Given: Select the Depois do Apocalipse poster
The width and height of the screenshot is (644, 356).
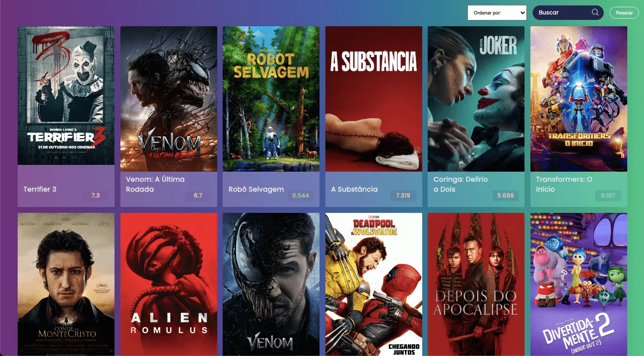Looking at the screenshot, I should [476, 284].
